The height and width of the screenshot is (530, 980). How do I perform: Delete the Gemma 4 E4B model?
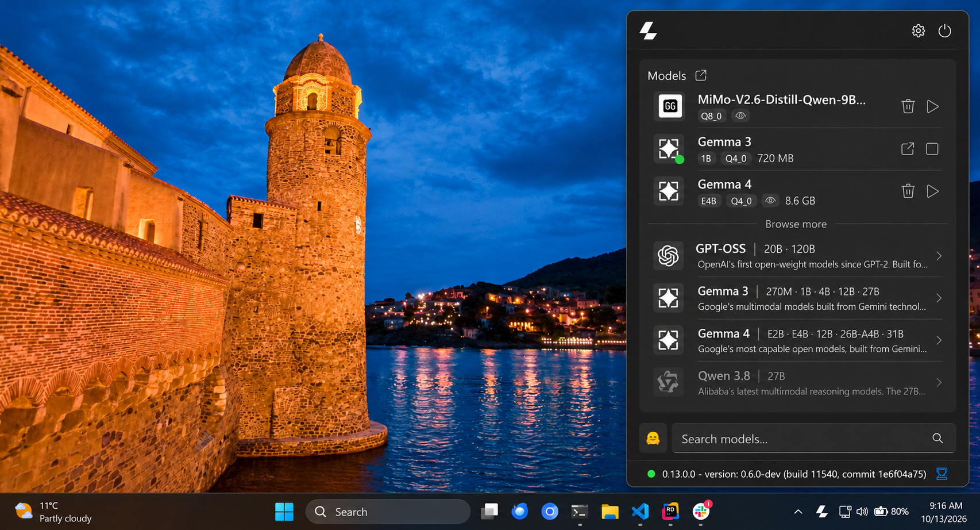(x=908, y=191)
